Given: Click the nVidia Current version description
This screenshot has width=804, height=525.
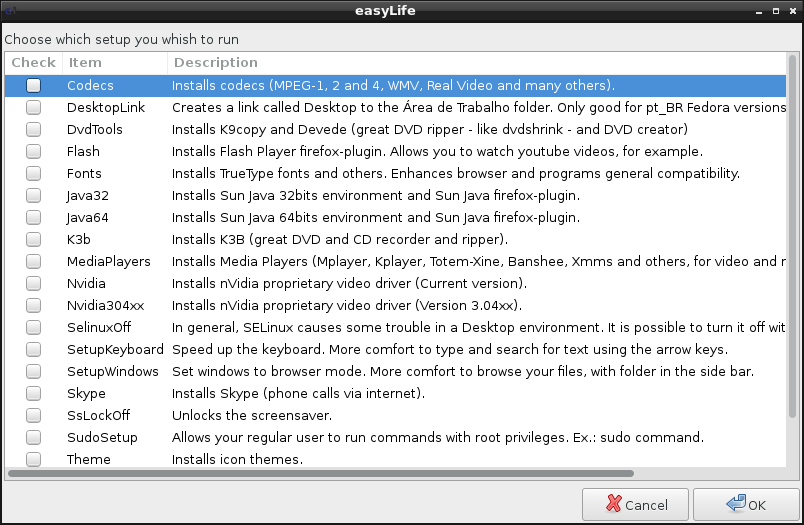Looking at the screenshot, I should tap(349, 284).
